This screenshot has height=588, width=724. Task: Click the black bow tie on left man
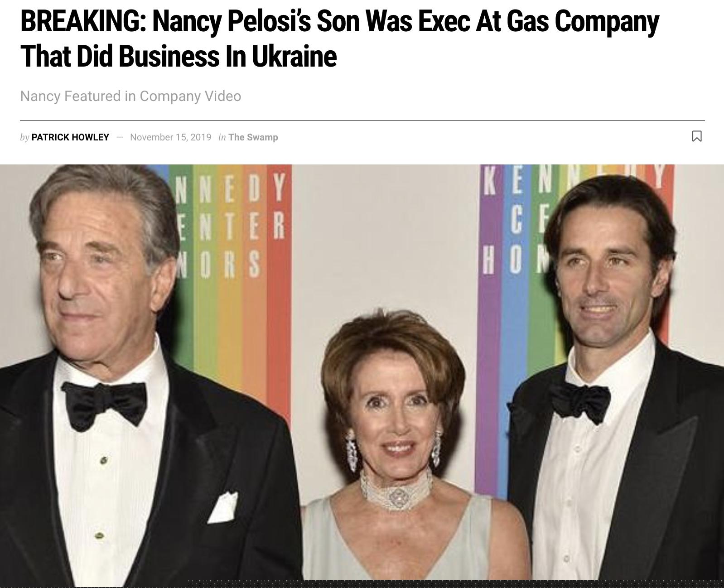coord(104,405)
